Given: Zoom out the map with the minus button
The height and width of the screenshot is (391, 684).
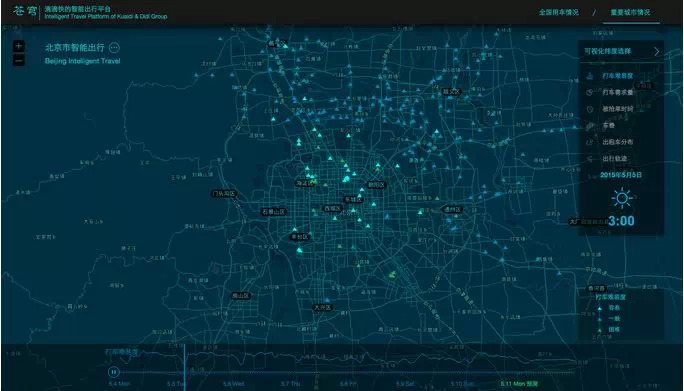Looking at the screenshot, I should click(19, 61).
